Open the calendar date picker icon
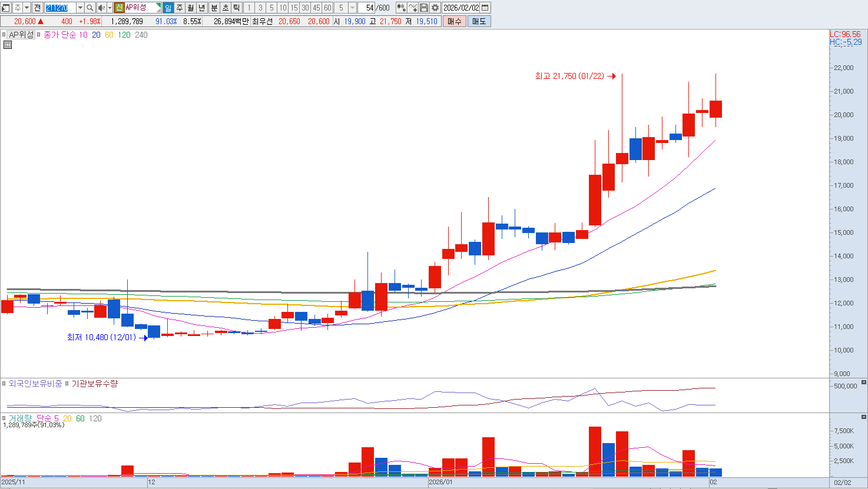868x489 pixels. tap(485, 8)
